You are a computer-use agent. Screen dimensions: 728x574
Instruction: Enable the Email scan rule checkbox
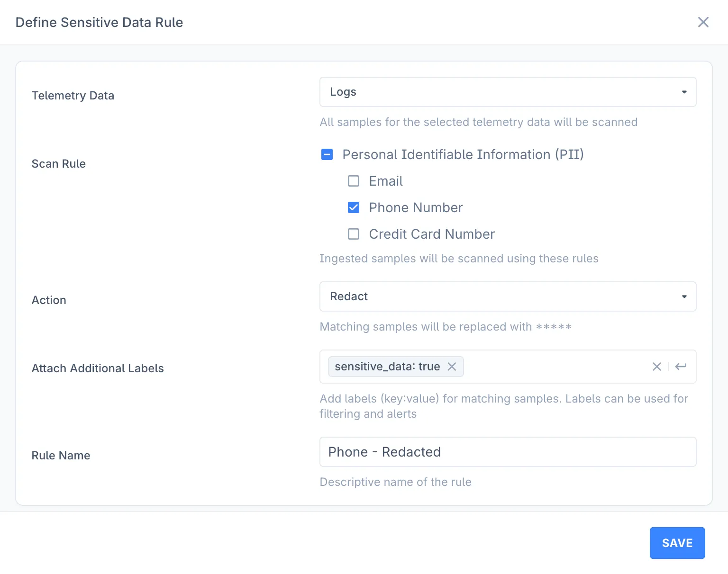(x=354, y=181)
